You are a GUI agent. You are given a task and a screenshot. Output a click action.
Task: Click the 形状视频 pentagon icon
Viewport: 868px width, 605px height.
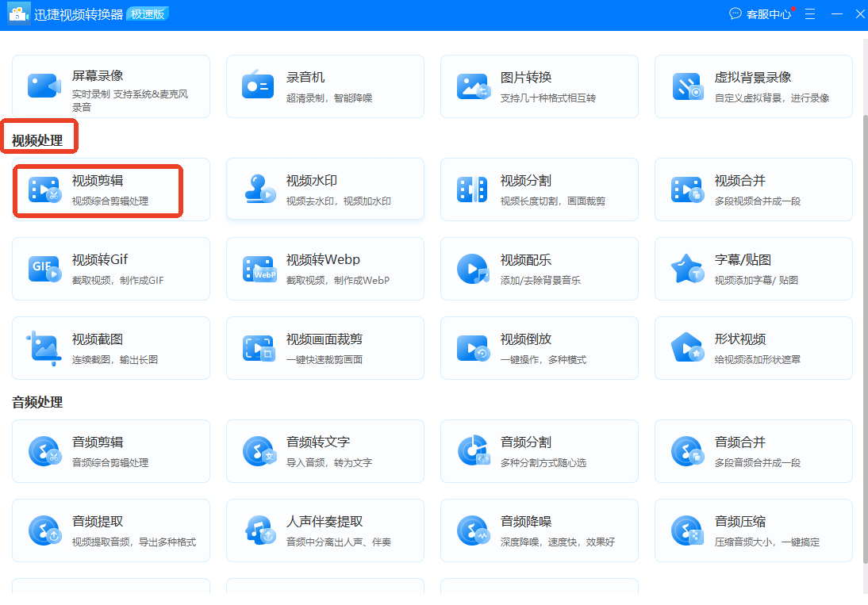point(687,347)
